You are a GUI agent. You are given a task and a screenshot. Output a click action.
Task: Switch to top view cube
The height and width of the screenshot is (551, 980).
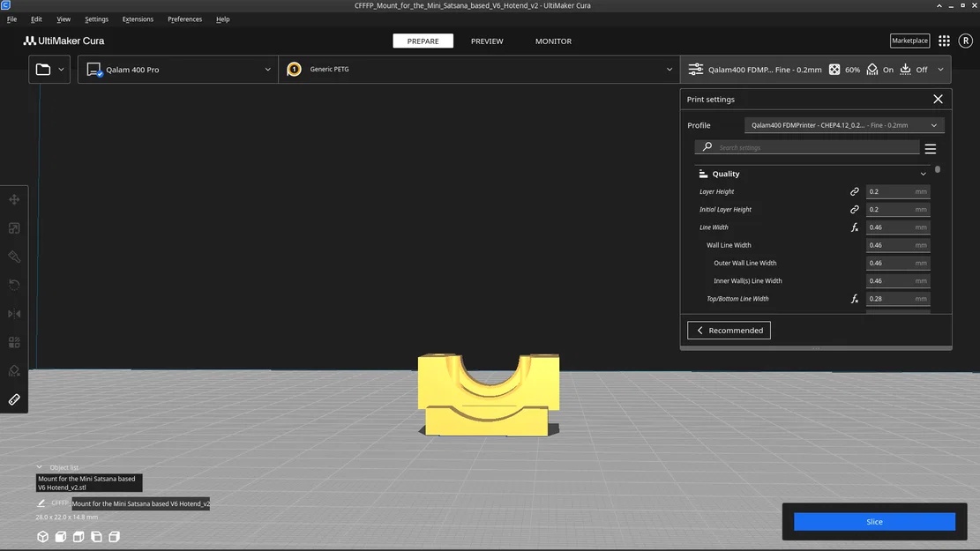pos(79,537)
